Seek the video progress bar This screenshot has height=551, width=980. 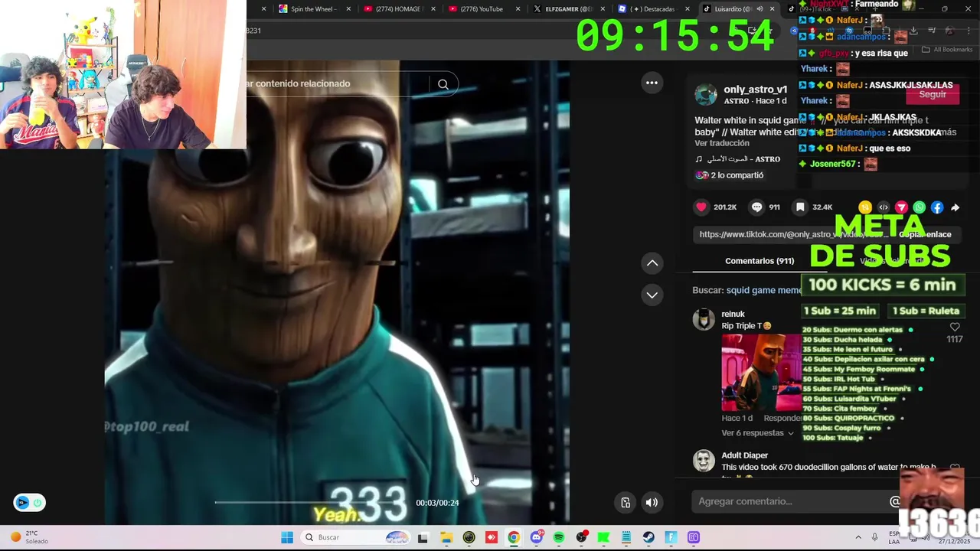click(x=312, y=503)
